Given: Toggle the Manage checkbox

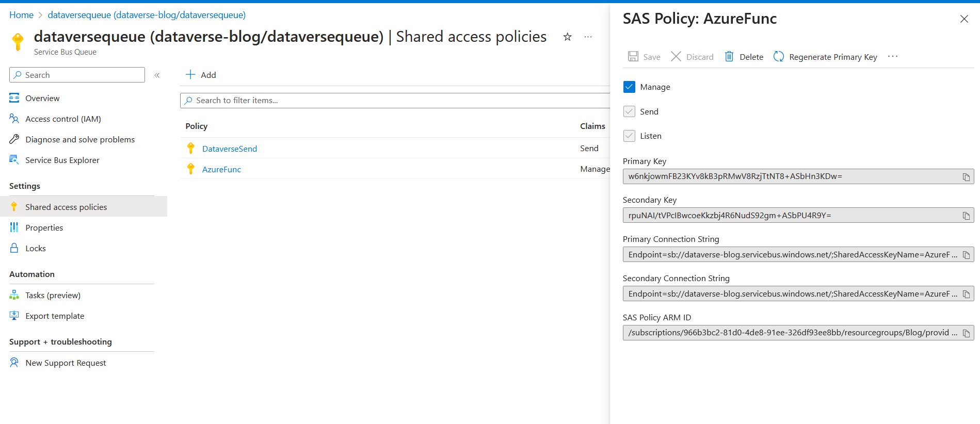Looking at the screenshot, I should click(629, 87).
